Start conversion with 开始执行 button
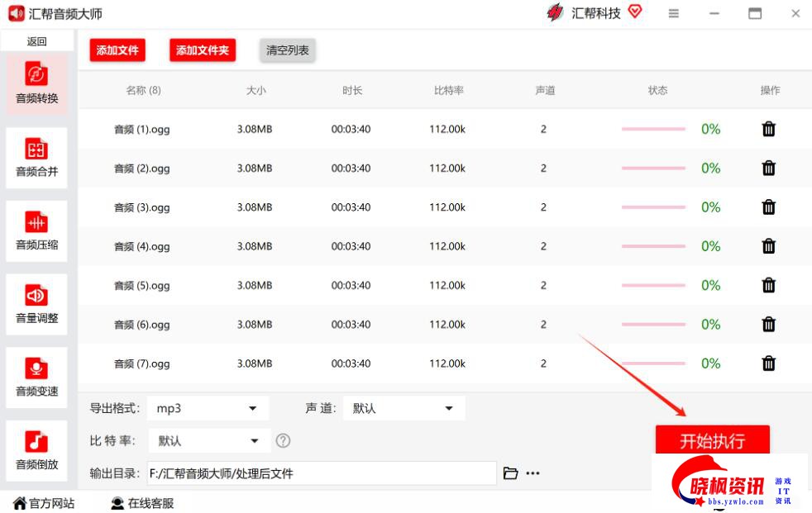Image resolution: width=812 pixels, height=513 pixels. [x=713, y=440]
